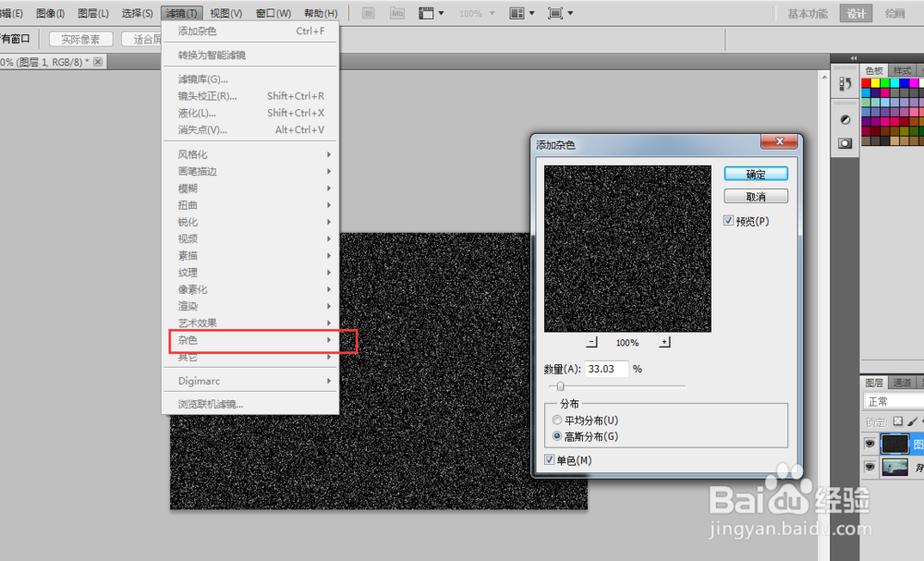Open the view extras dropdown arrow
This screenshot has height=561, width=924.
coord(441,13)
